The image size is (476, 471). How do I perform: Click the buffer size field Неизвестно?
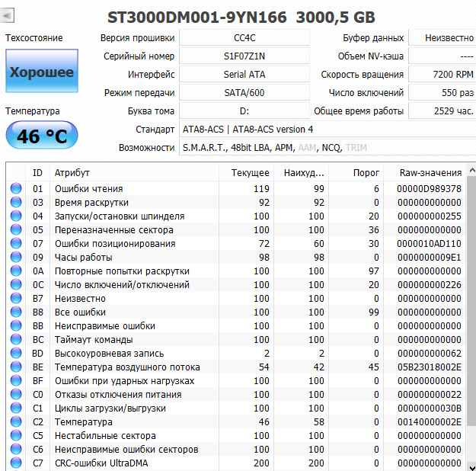(442, 37)
